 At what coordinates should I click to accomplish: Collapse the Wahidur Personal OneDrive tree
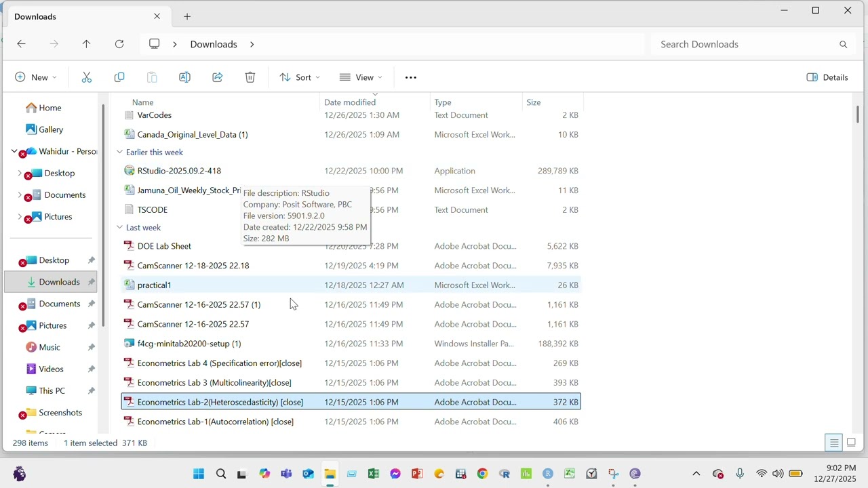tap(14, 151)
